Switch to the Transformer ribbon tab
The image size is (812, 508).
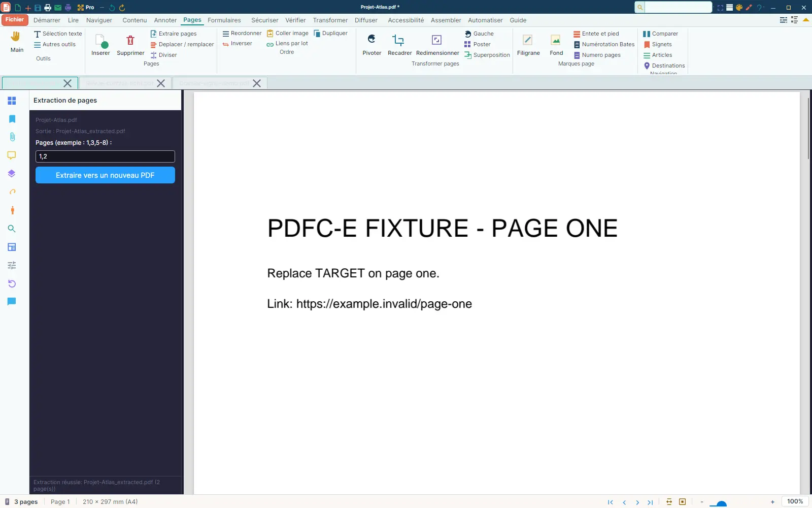(x=330, y=20)
